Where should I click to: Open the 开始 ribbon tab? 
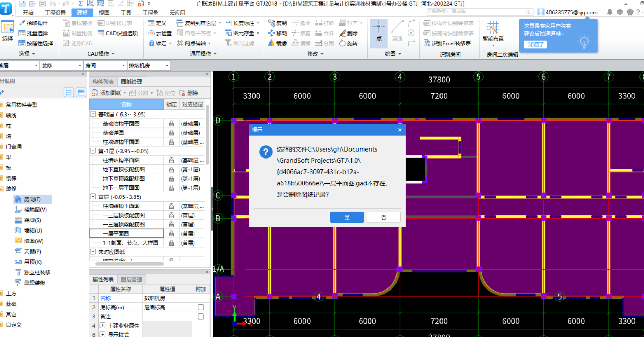28,13
